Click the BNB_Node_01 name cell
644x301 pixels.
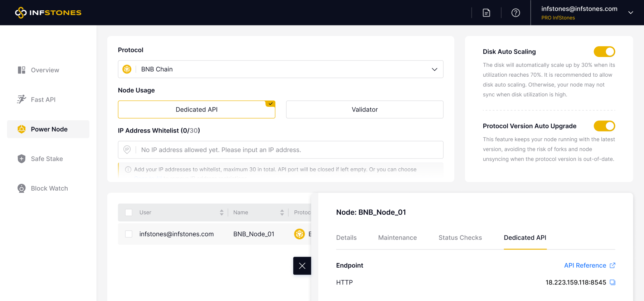pos(254,234)
